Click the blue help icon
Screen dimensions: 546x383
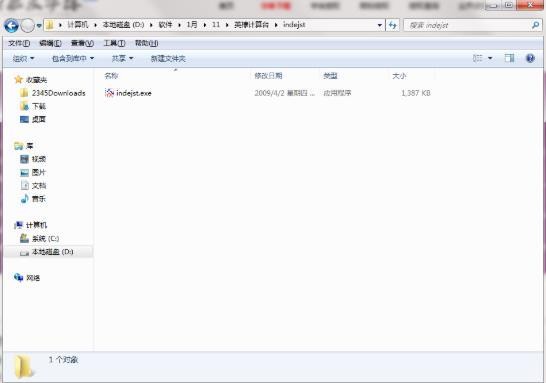(530, 58)
